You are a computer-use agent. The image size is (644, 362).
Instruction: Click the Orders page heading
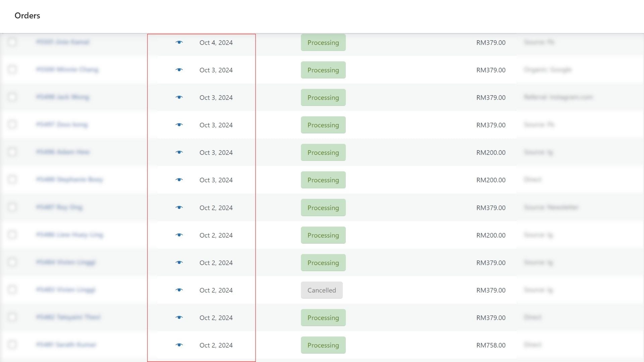click(27, 16)
